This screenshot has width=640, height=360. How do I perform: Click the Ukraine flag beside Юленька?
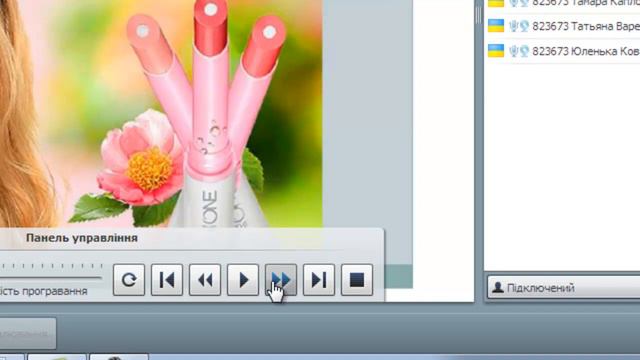(496, 51)
